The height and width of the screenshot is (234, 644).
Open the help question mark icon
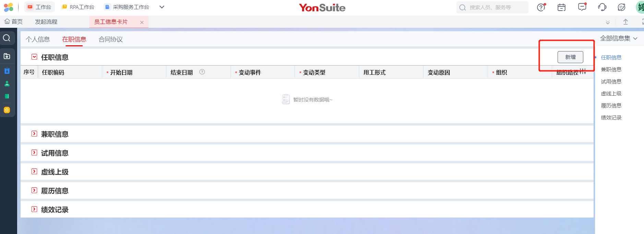tap(541, 7)
